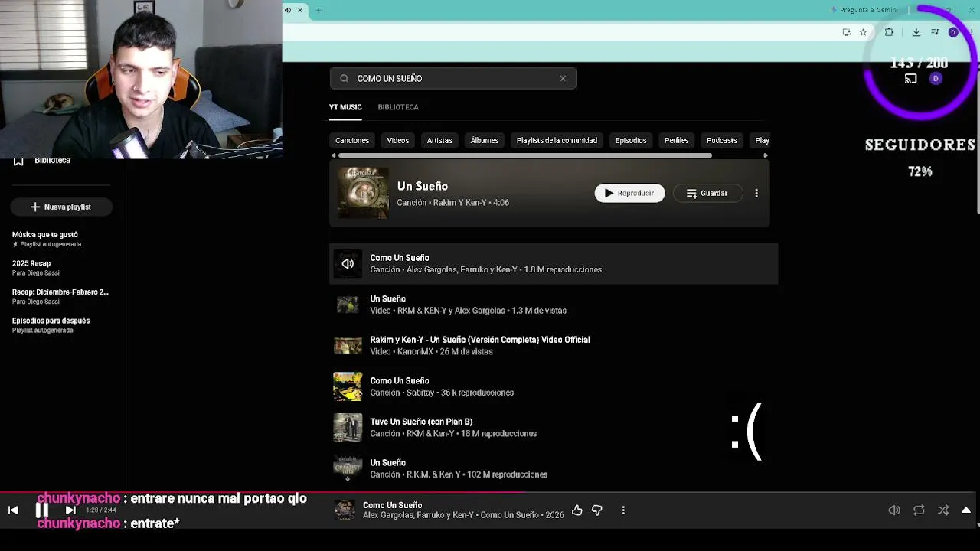Select the Episodios filter chip

pos(631,140)
